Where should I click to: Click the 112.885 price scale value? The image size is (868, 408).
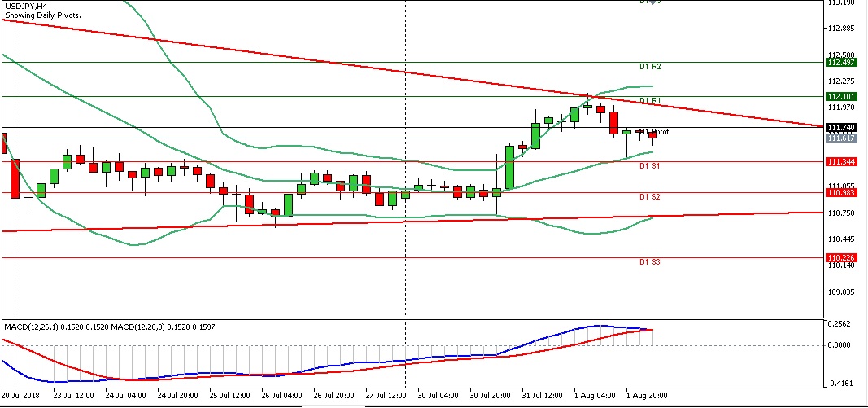click(840, 29)
